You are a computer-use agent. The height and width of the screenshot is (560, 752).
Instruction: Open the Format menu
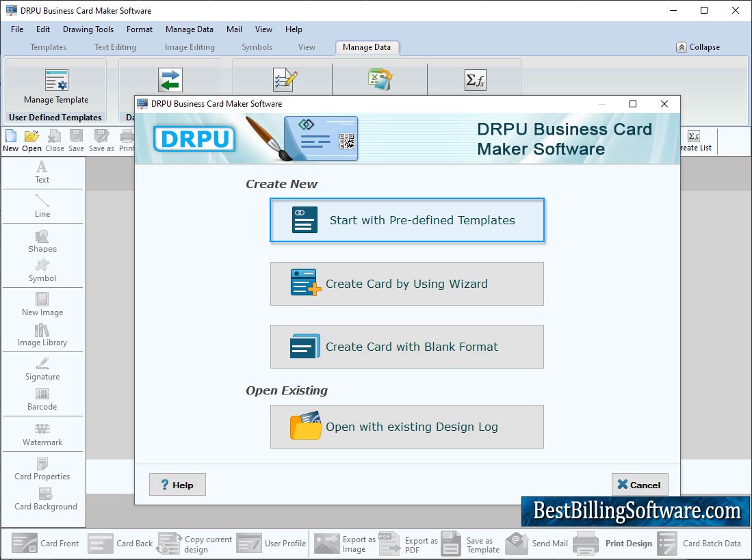pos(140,29)
